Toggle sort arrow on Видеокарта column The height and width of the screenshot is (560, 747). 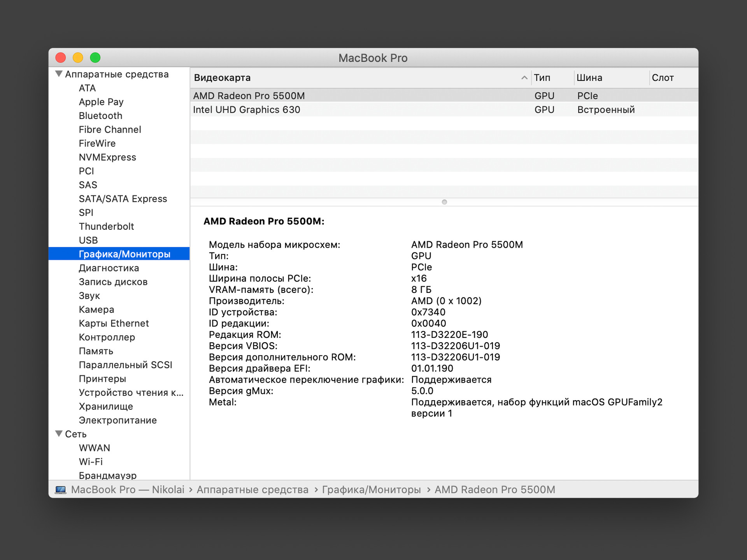point(524,78)
